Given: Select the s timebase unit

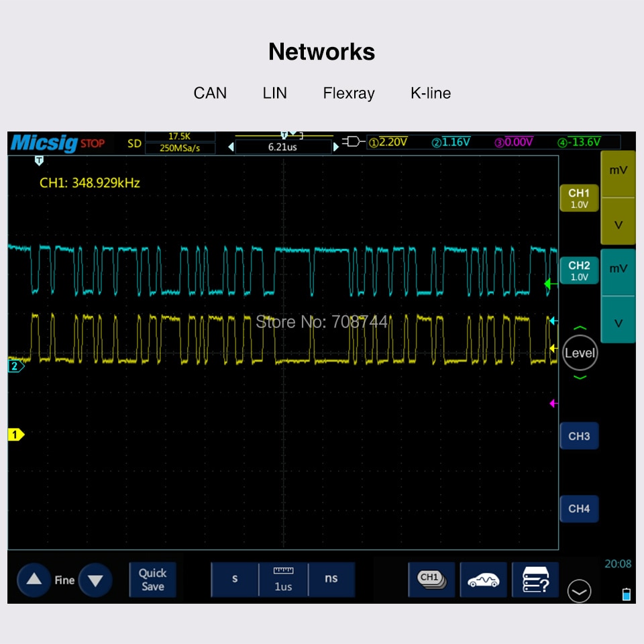Looking at the screenshot, I should pyautogui.click(x=235, y=580).
